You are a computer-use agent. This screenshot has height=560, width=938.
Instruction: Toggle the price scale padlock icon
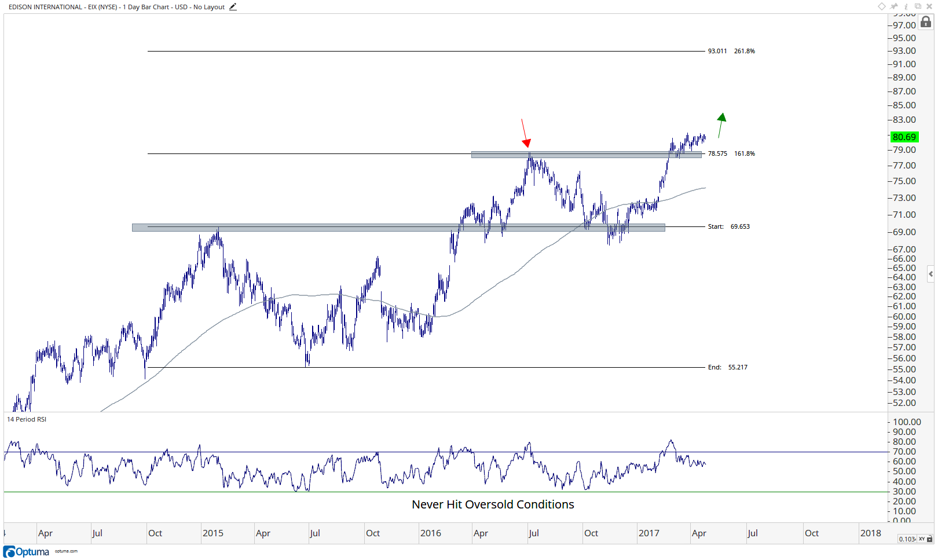(926, 22)
